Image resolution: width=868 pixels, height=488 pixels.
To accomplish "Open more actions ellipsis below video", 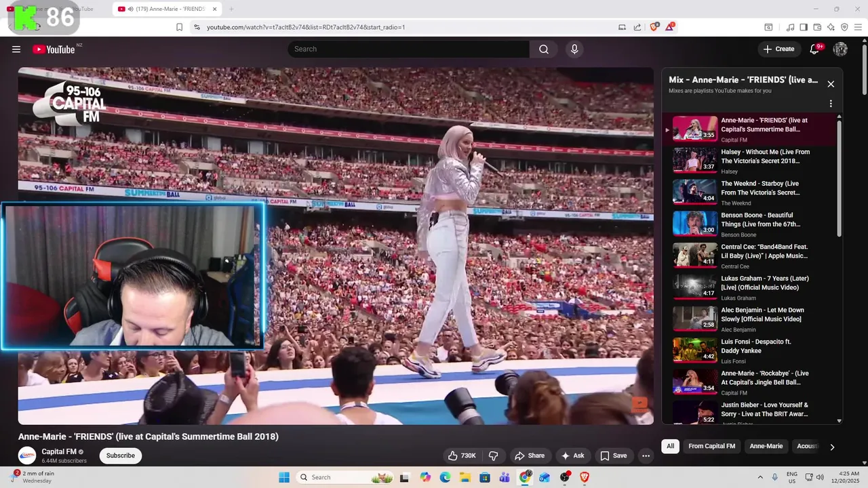I will point(646,455).
